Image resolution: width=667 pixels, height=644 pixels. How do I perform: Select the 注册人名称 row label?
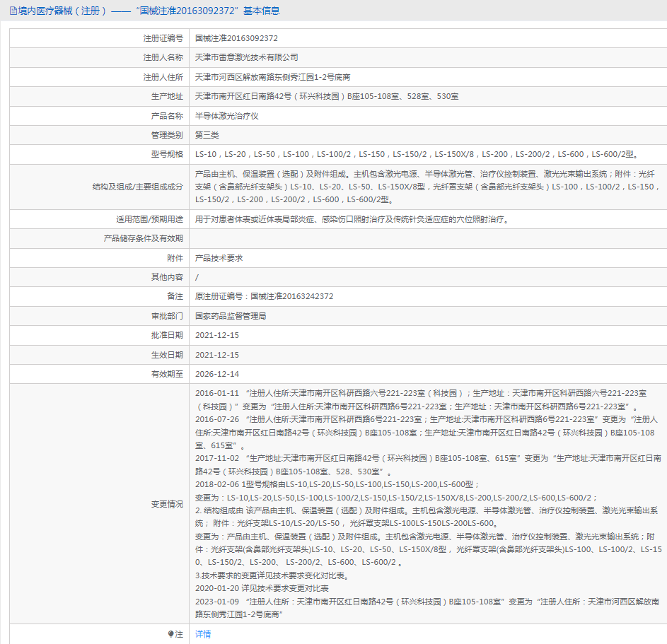point(163,57)
